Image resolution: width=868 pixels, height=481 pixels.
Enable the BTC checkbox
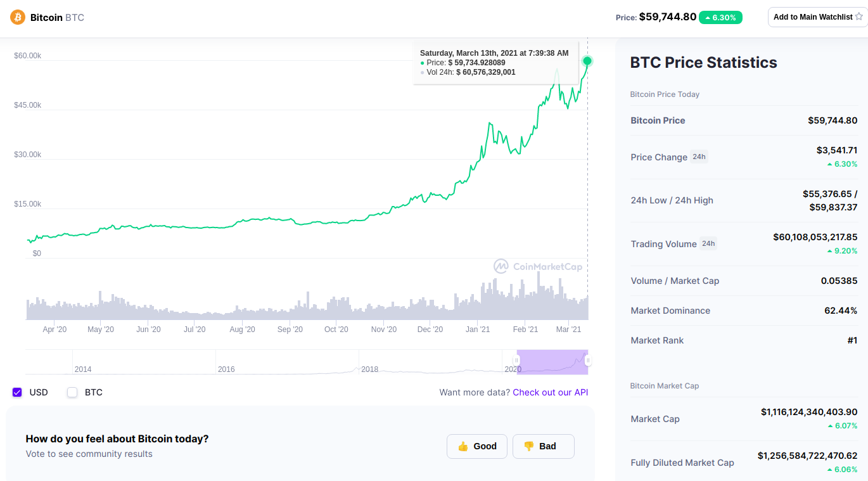point(72,392)
